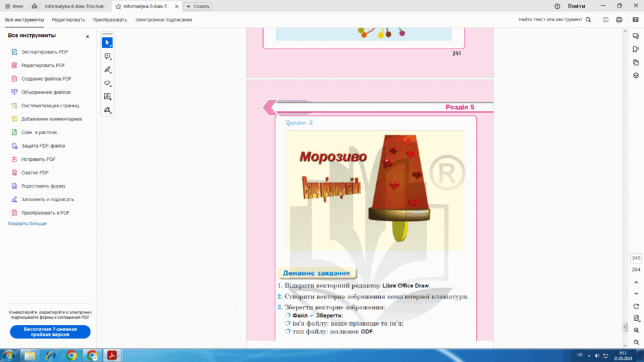This screenshot has width=644, height=362.
Task: Rotate page using the rotate icon
Action: coord(636,306)
